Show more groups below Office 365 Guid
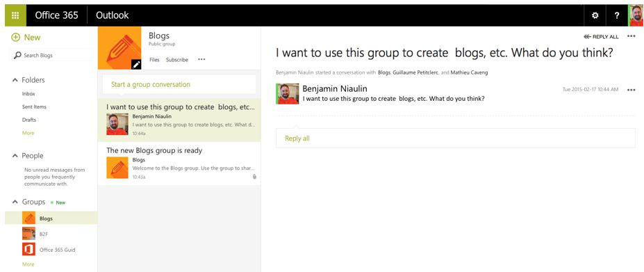This screenshot has height=272, width=644. (x=28, y=264)
